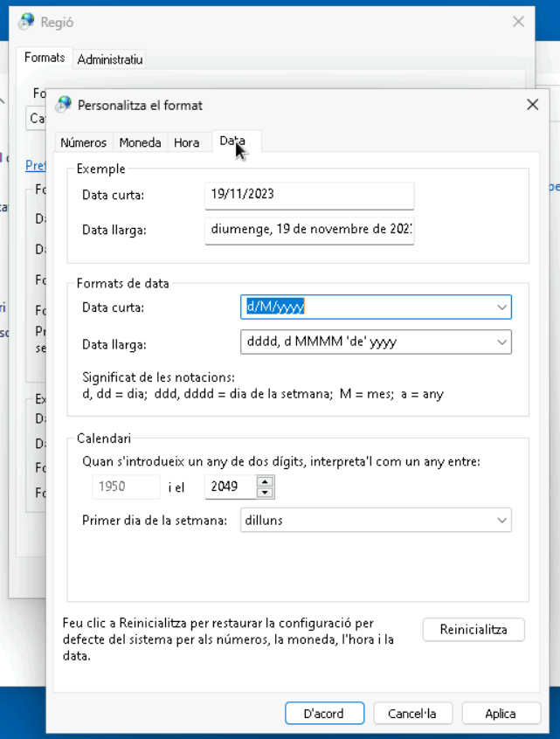560x739 pixels.
Task: Decrease the two-digit year end value
Action: pos(266,493)
